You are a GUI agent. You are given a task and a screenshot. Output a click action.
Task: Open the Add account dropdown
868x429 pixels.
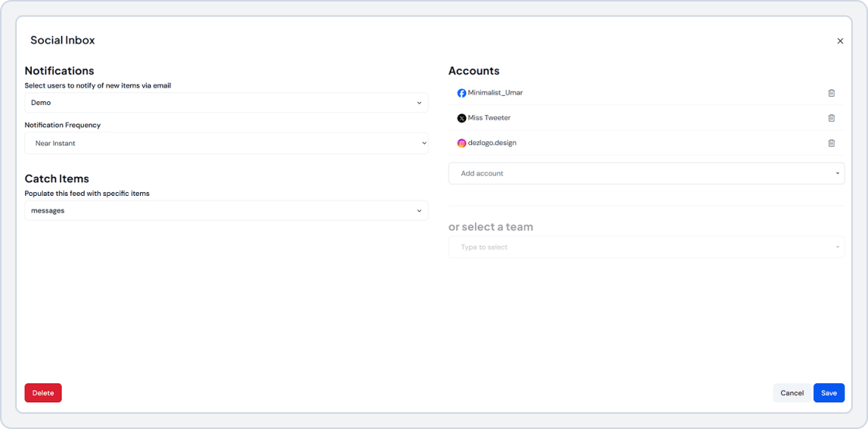(x=646, y=174)
